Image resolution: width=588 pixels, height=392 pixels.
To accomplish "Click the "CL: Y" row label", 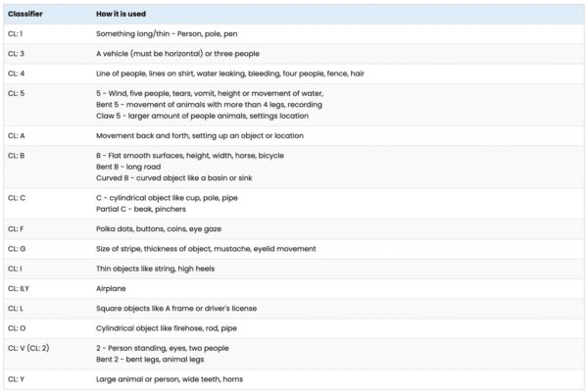I will pyautogui.click(x=16, y=378).
